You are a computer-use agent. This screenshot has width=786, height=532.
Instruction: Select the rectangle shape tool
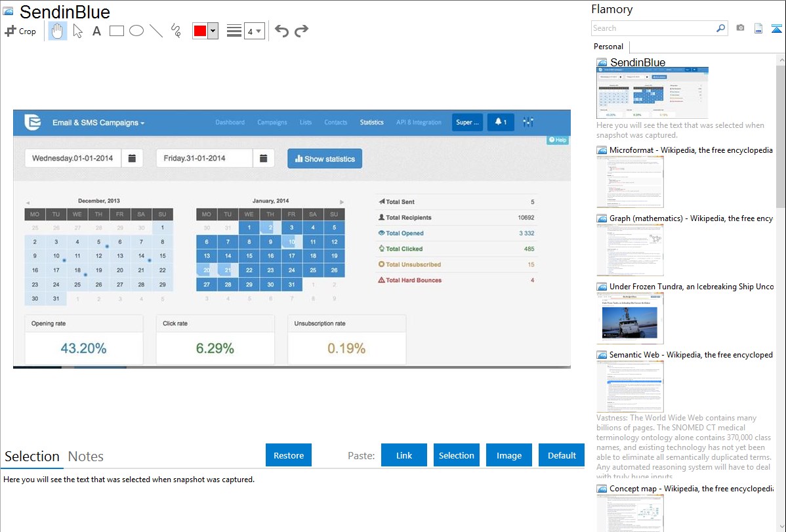pos(116,31)
